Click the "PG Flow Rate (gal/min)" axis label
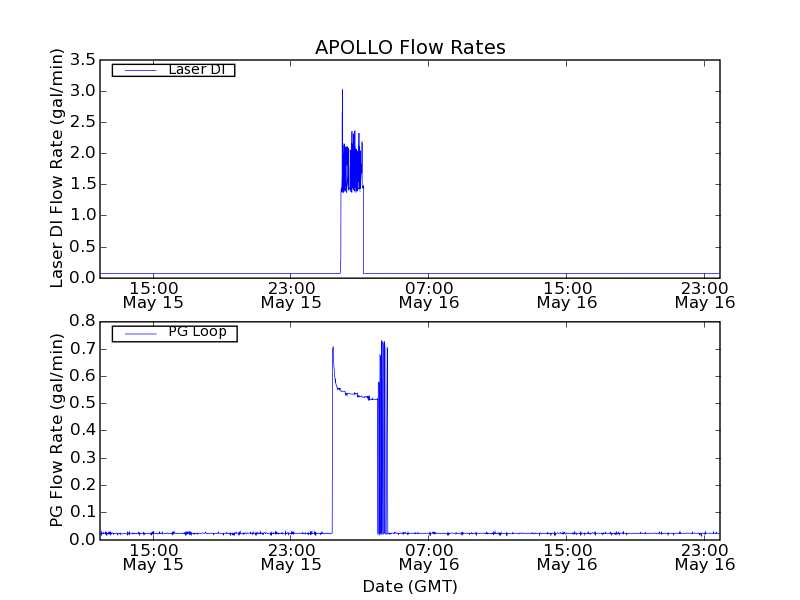The width and height of the screenshot is (800, 600). pyautogui.click(x=57, y=430)
